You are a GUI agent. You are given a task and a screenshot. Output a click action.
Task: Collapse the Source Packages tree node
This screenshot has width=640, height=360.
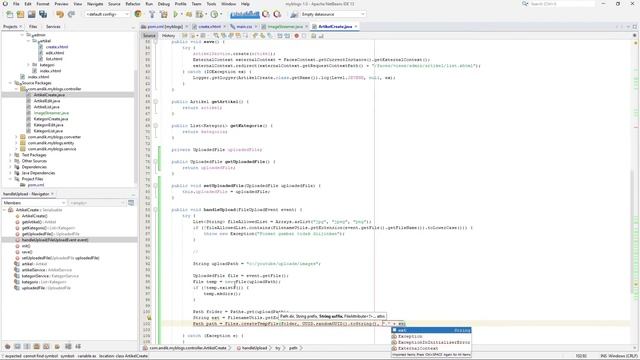11,83
